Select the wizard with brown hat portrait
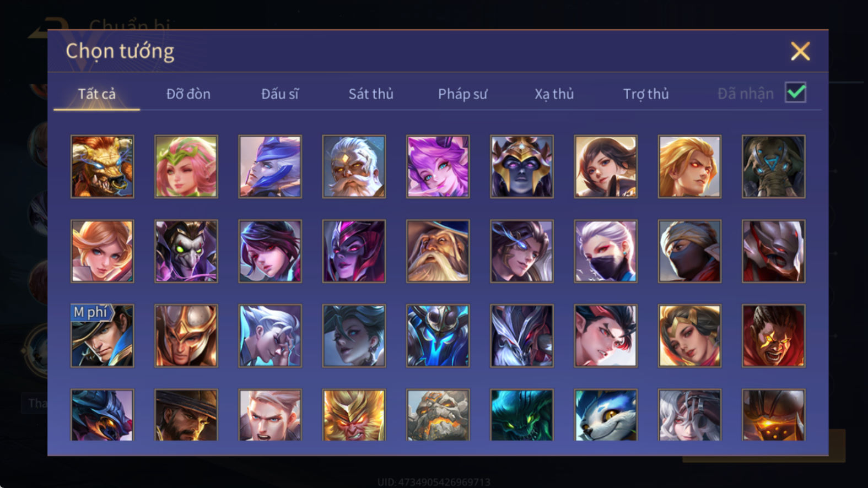Viewport: 868px width, 488px height. [x=438, y=251]
